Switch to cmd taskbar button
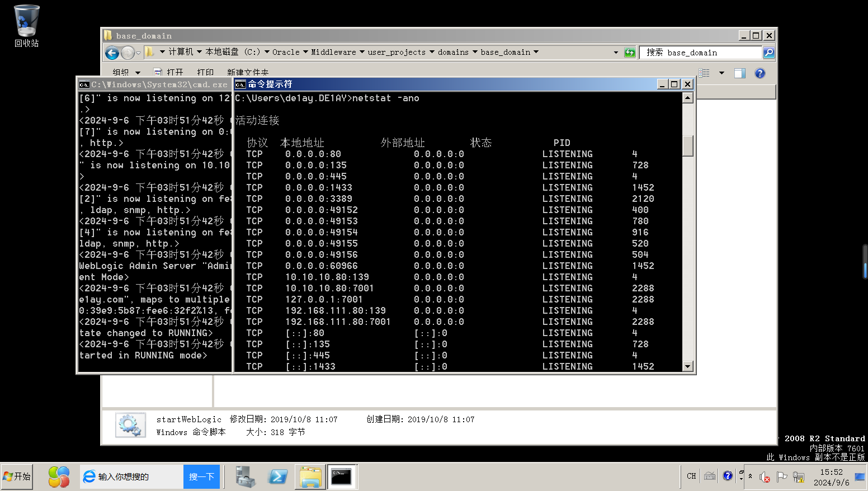The height and width of the screenshot is (491, 868). coord(342,476)
